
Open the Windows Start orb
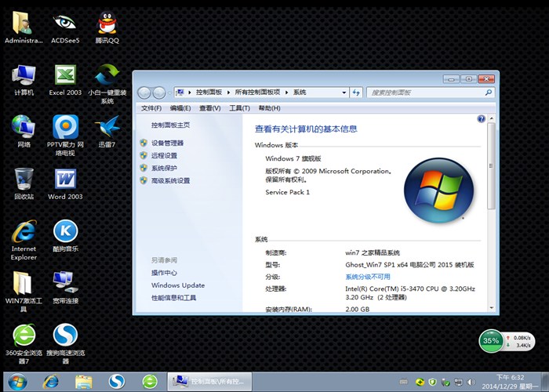pos(16,382)
